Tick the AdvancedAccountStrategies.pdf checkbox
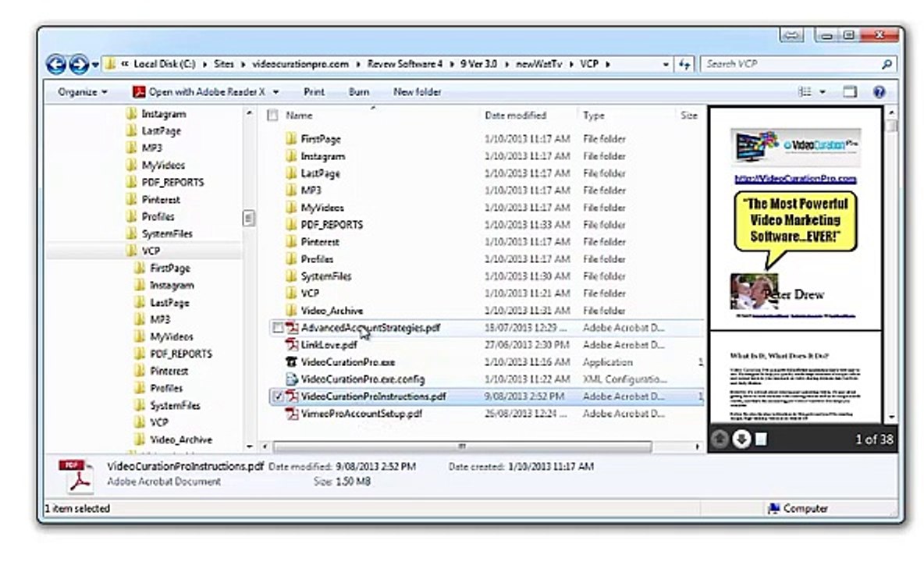The height and width of the screenshot is (562, 924). [x=278, y=328]
